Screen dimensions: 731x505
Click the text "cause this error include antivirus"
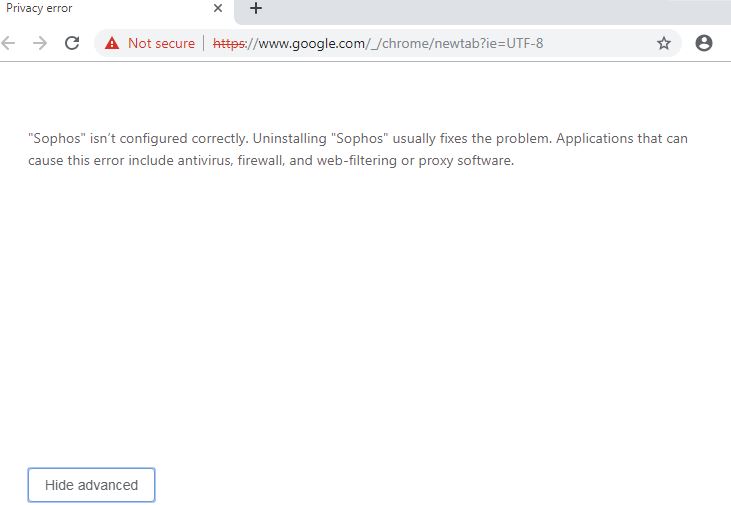pyautogui.click(x=130, y=160)
